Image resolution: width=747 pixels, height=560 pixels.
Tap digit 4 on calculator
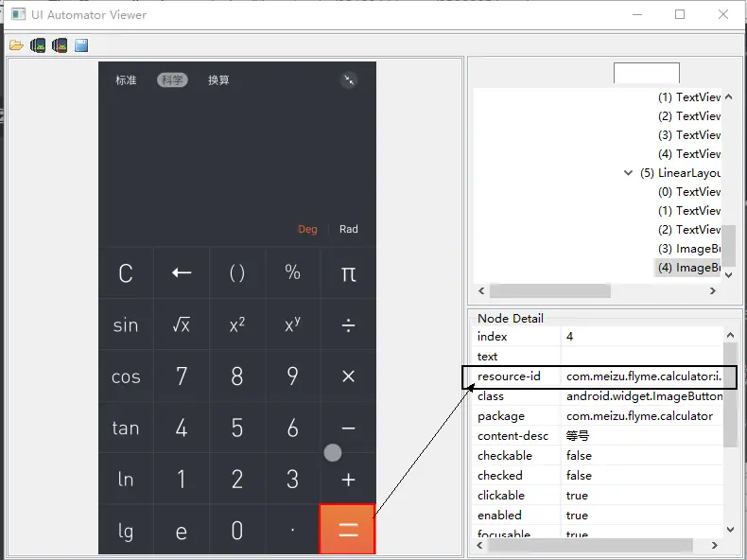click(x=182, y=428)
